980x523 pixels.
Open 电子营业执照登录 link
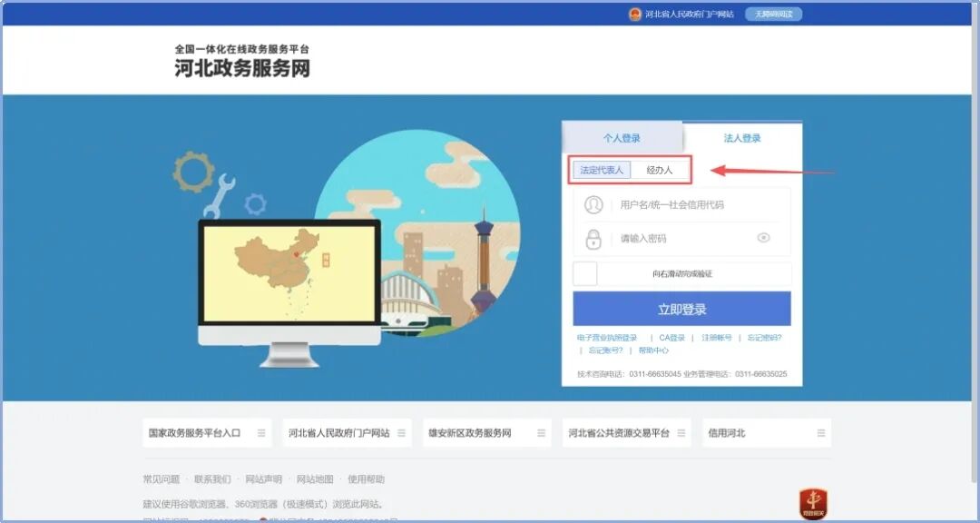coord(607,338)
